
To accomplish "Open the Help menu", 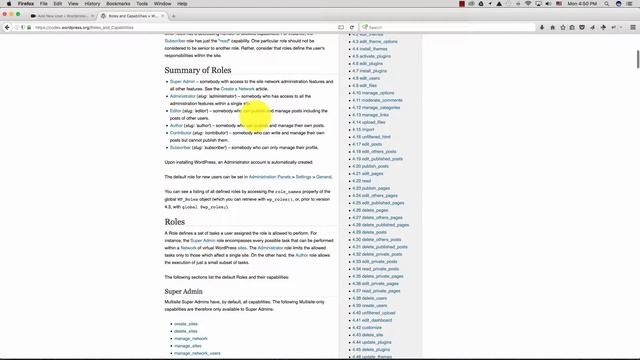I will pos(182,4).
